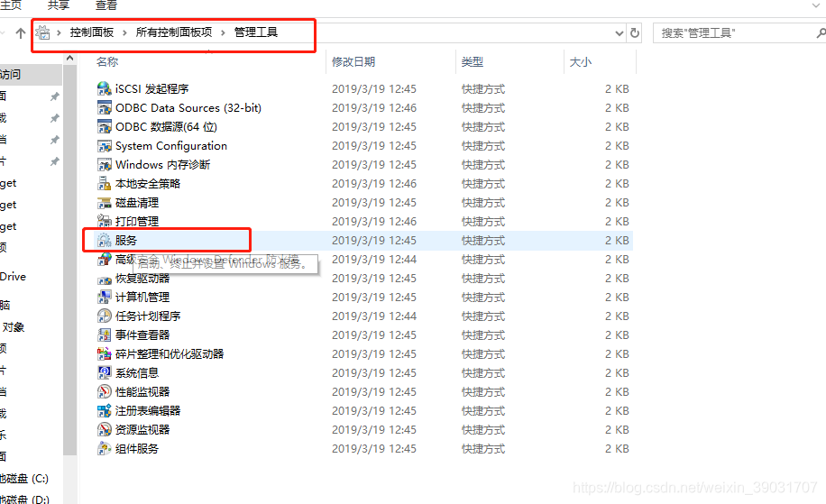This screenshot has width=826, height=504.
Task: Go to 所有控制面板项 in the address bar
Action: tap(174, 32)
